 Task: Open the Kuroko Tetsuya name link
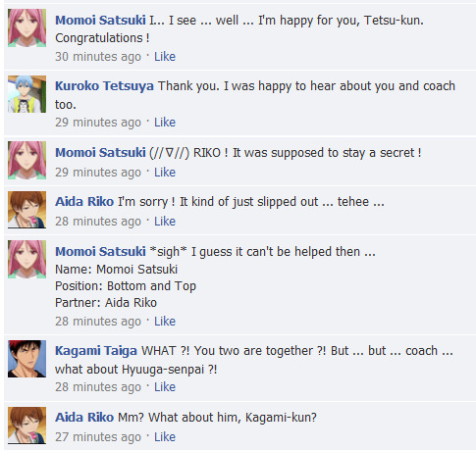coord(104,86)
